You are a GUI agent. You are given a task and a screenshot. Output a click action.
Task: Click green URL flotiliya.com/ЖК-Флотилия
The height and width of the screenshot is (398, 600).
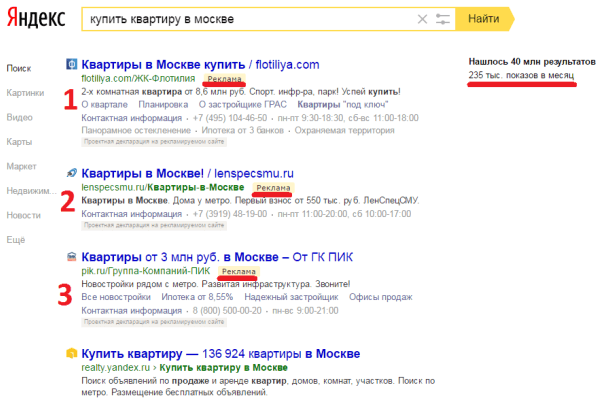138,78
